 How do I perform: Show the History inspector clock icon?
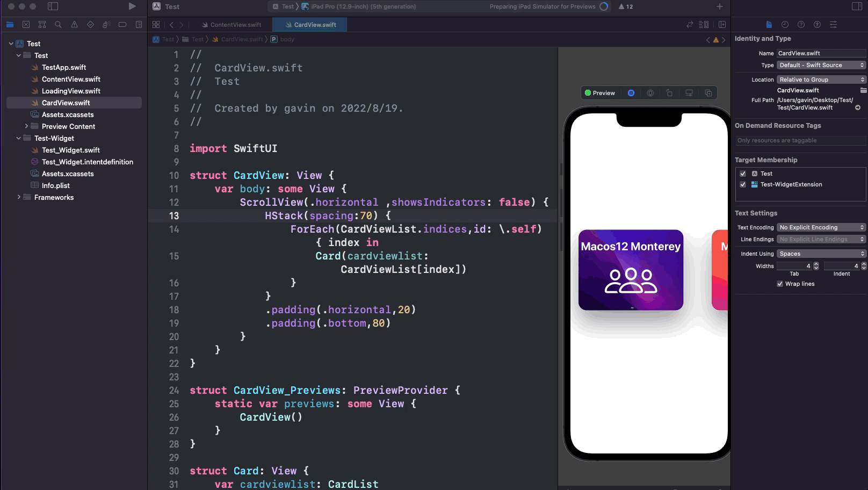coord(785,25)
